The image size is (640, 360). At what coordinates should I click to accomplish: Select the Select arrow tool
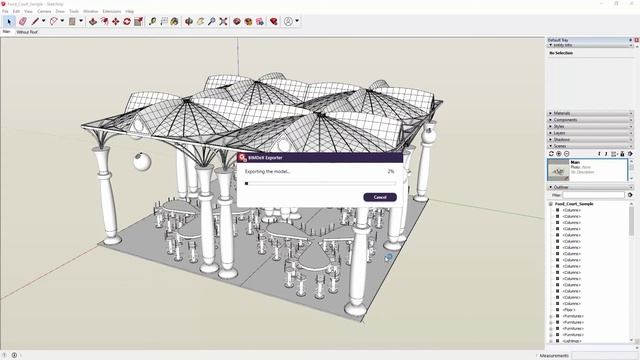coord(9,22)
